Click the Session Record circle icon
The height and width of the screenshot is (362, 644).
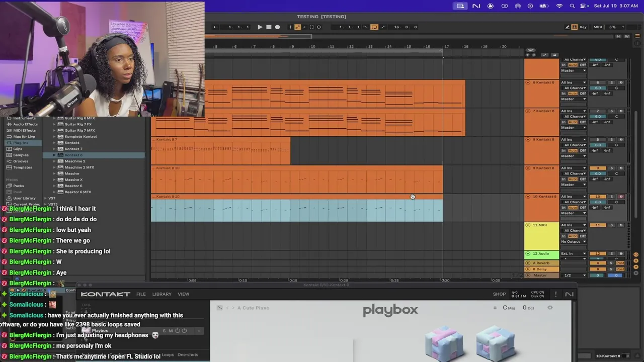pyautogui.click(x=318, y=27)
